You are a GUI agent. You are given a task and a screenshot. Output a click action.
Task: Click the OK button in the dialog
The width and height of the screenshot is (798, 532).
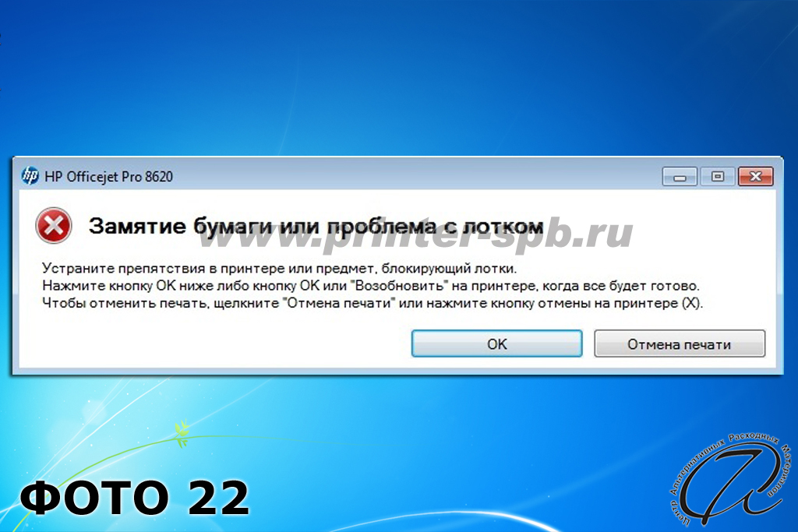496,344
